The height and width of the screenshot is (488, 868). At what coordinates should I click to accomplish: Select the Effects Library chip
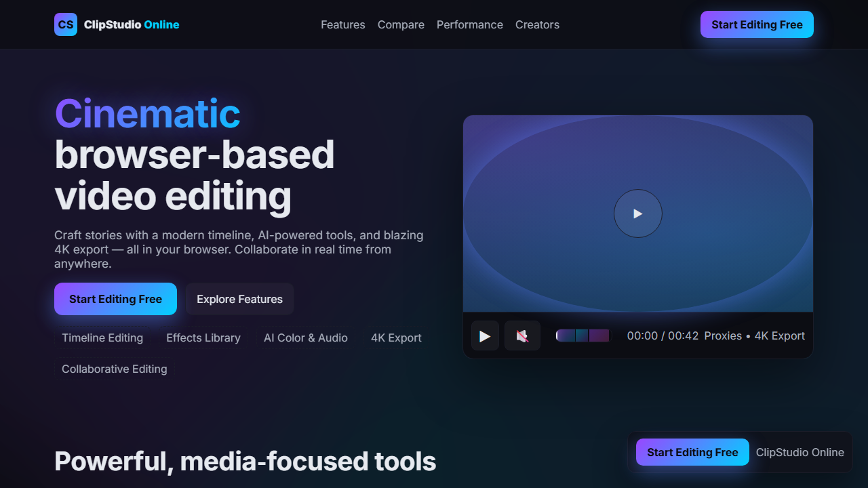[x=203, y=338]
